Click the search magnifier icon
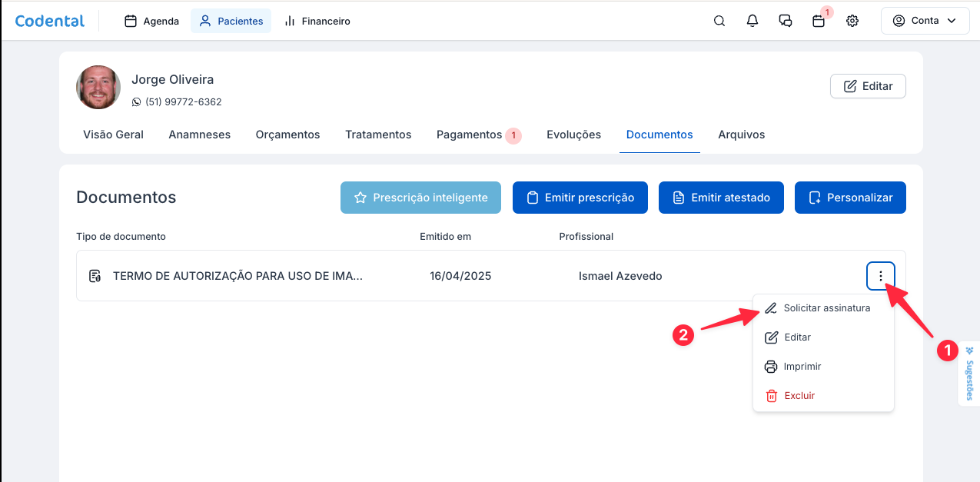The width and height of the screenshot is (980, 482). pyautogui.click(x=719, y=22)
